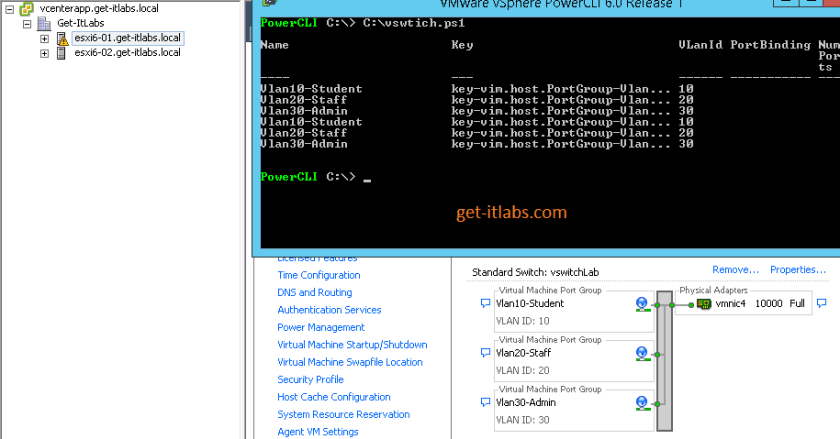Open Virtual Machine Startup/Shutdown

tap(352, 345)
